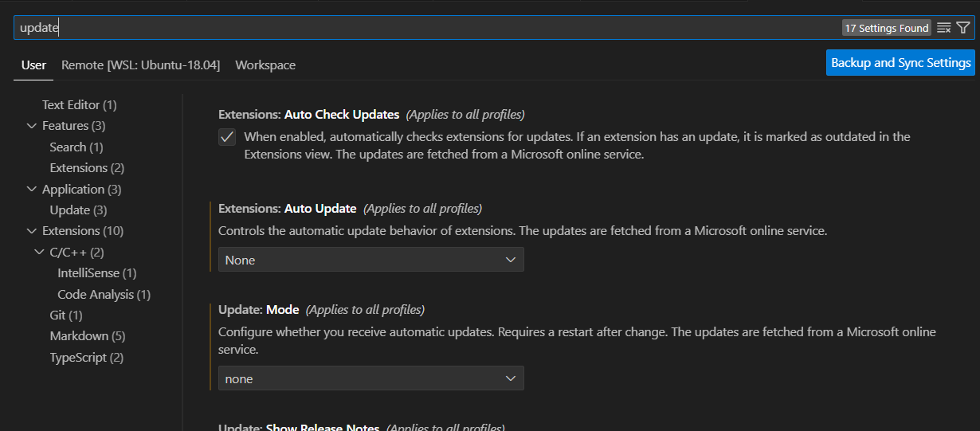Open the Extensions Auto Update dropdown showing None
980x431 pixels.
(371, 260)
